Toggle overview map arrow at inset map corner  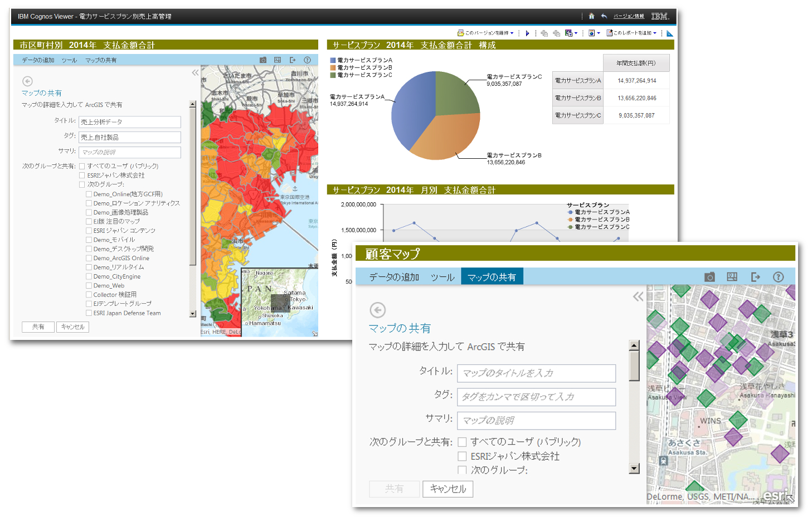[x=314, y=333]
